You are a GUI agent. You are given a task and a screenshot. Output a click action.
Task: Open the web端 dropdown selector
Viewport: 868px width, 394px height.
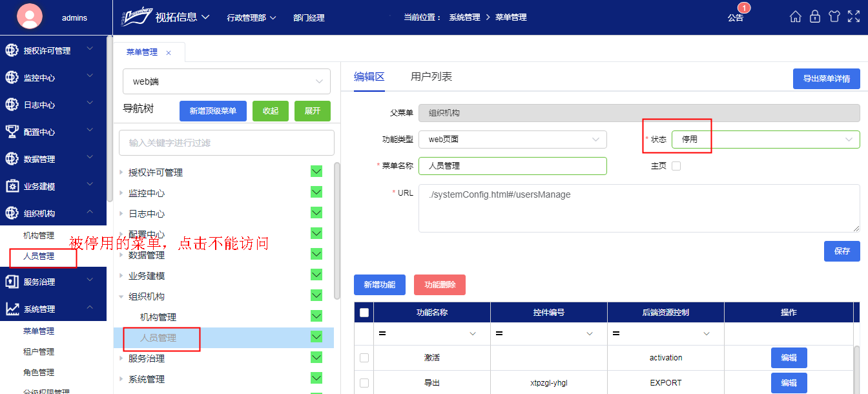(227, 81)
